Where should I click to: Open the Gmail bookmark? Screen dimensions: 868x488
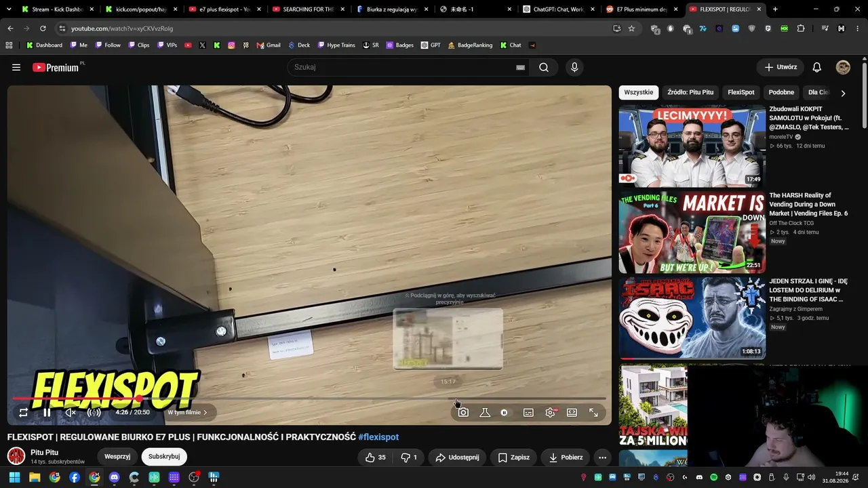[269, 45]
